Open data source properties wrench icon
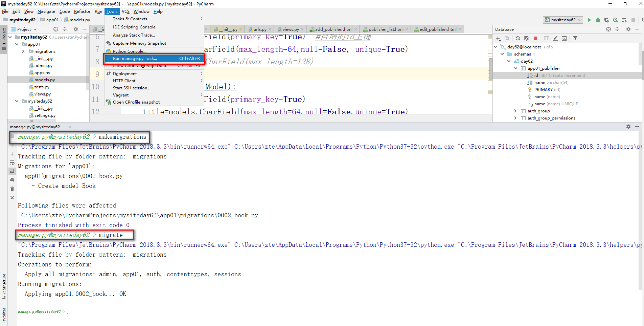This screenshot has height=326, width=644. click(x=527, y=38)
